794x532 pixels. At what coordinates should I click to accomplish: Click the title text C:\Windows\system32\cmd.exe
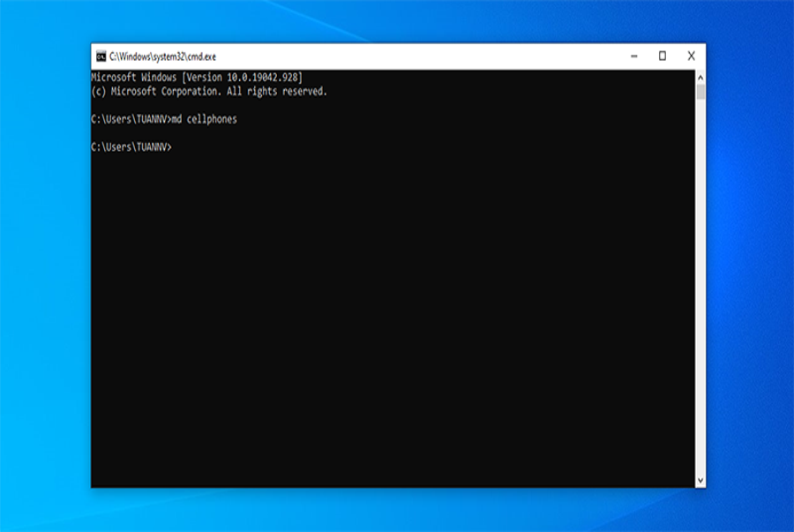[162, 56]
